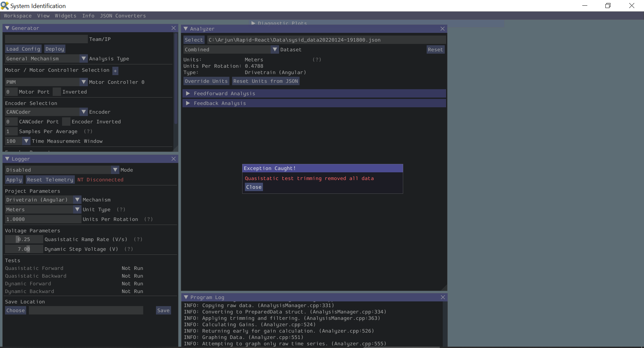Open the Disabled mode dropdown in Logger
This screenshot has height=348, width=644.
(115, 170)
